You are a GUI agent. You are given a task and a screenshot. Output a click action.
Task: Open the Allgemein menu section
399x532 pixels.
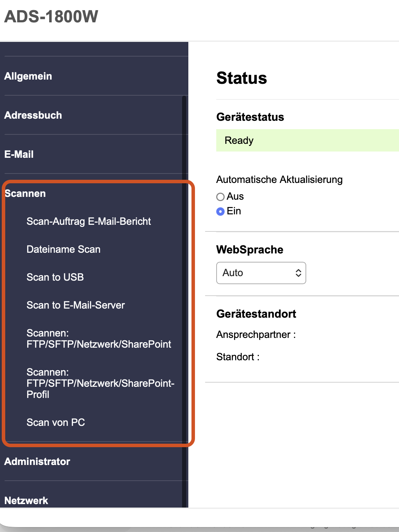coord(28,76)
